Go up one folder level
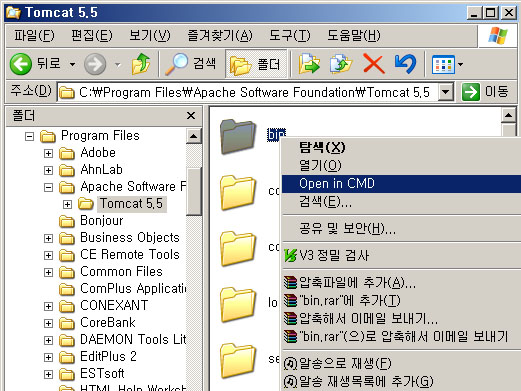The image size is (521, 391). pos(141,64)
